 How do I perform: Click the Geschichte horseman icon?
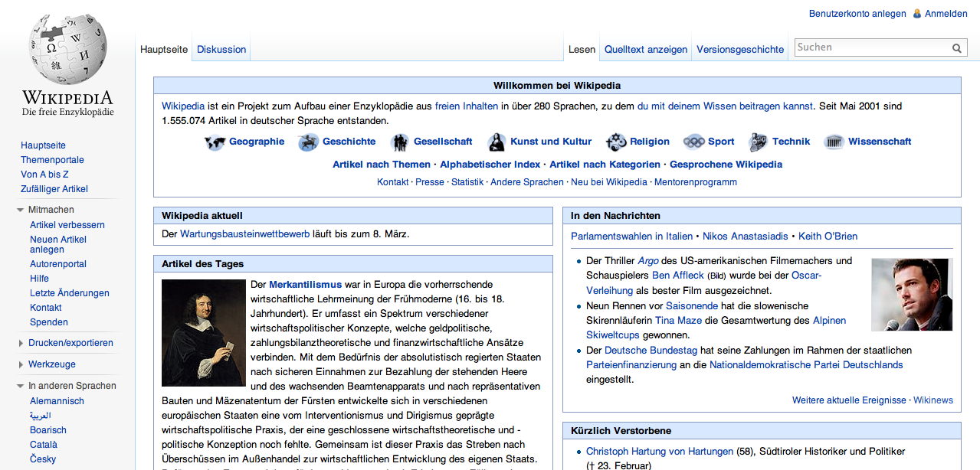[x=309, y=142]
